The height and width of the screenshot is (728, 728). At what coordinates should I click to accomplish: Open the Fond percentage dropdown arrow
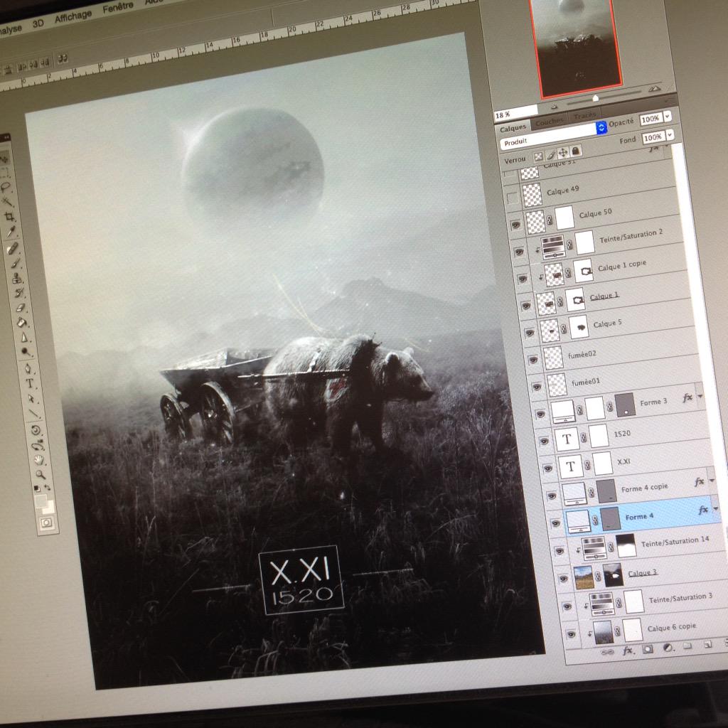coord(670,136)
